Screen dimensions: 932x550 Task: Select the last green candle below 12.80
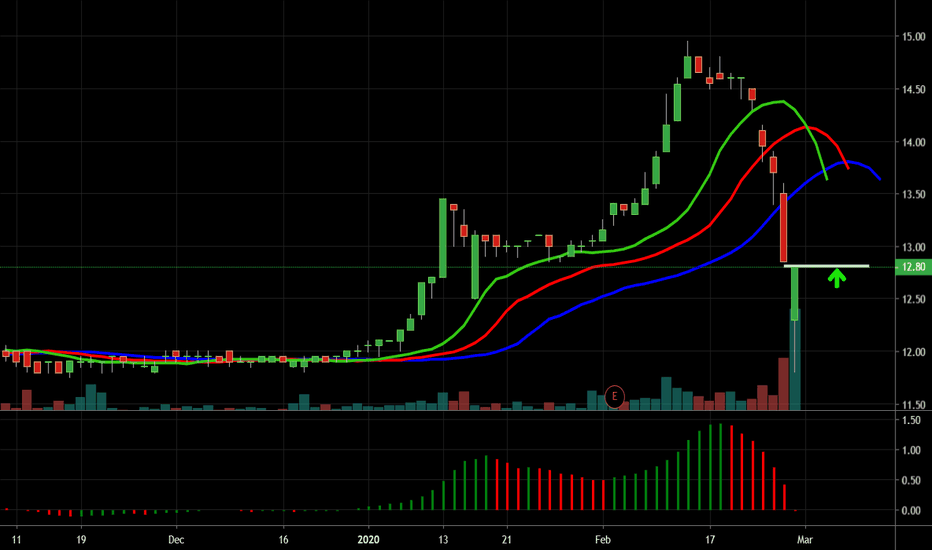pos(794,293)
